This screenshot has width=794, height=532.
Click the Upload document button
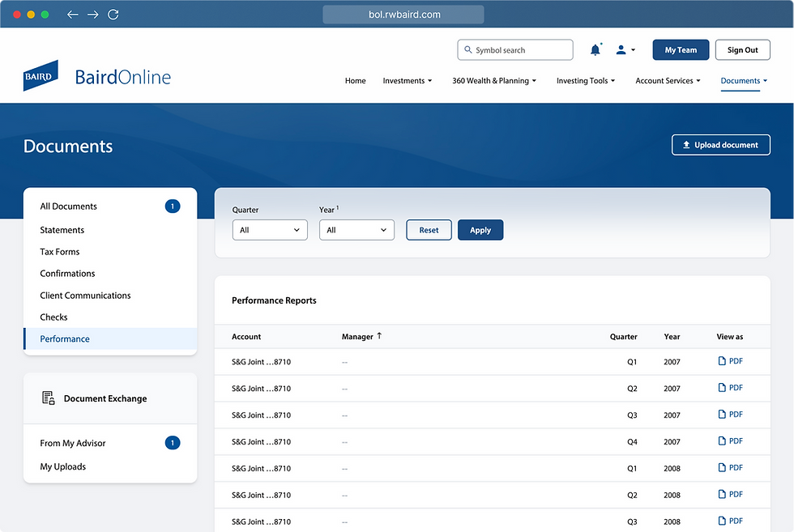tap(720, 145)
